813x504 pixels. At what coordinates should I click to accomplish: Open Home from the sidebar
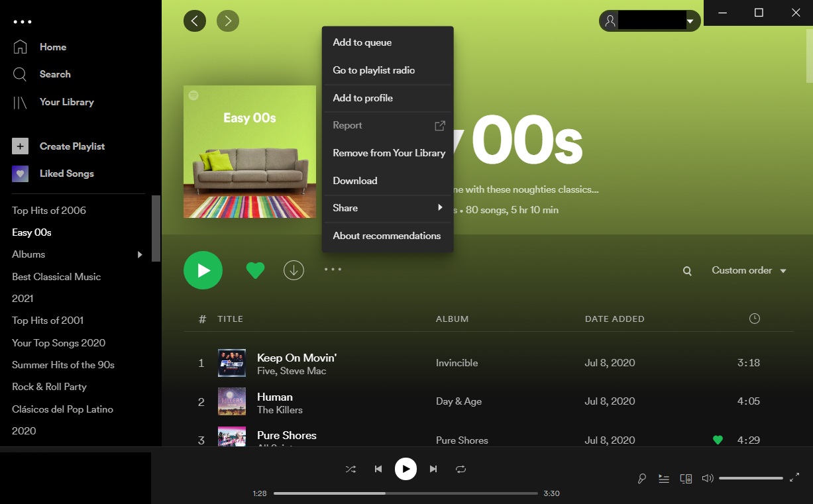coord(54,46)
